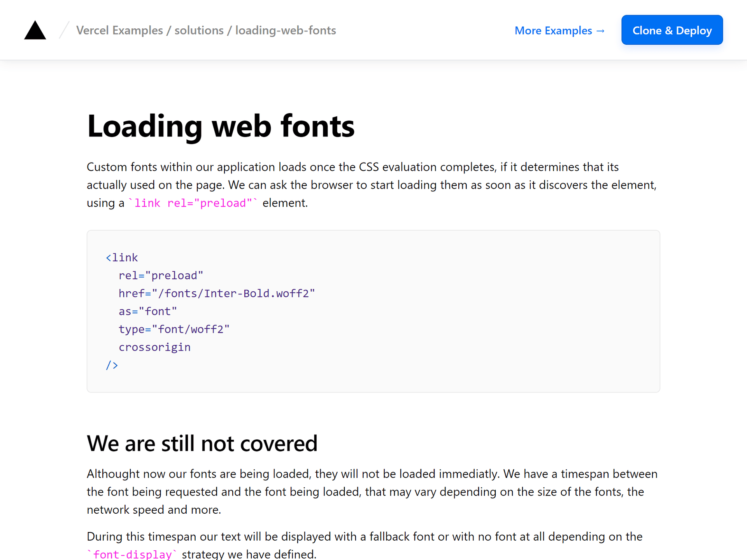
Task: Select the loading-web-fonts breadcrumb item
Action: point(285,30)
